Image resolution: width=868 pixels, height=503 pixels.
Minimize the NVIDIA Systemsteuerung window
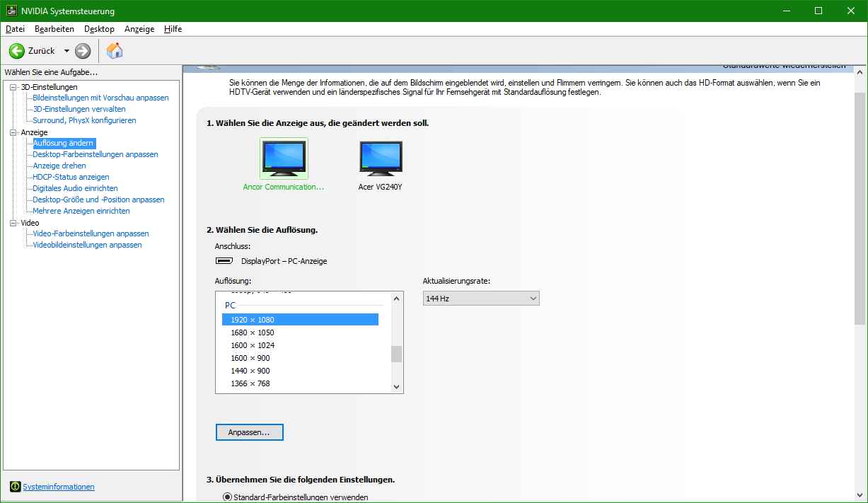coord(786,11)
